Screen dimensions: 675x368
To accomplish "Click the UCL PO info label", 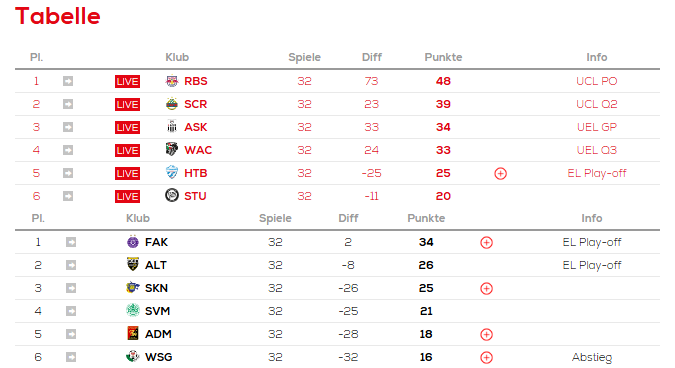I will (597, 81).
